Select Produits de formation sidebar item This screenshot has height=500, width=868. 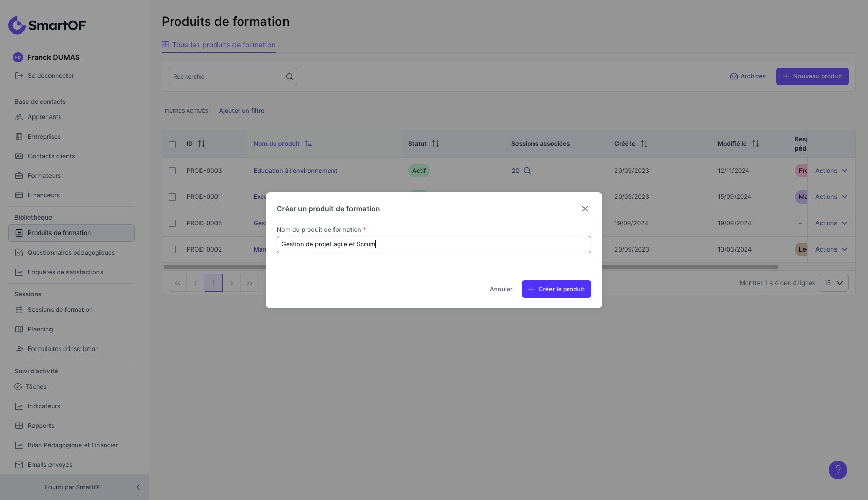click(71, 233)
